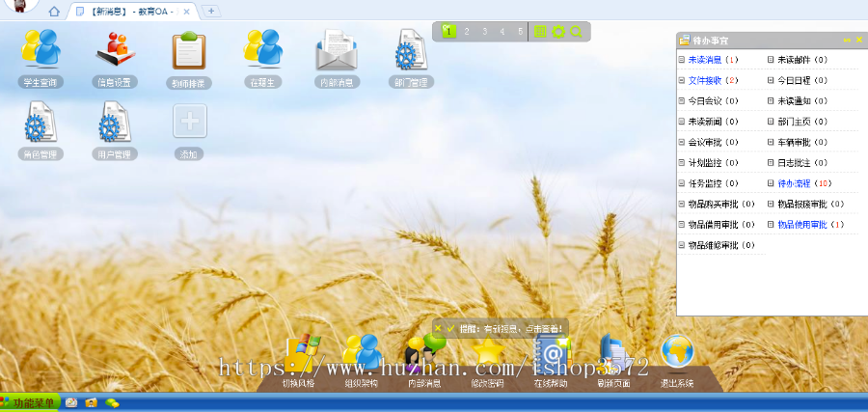Click the first small icon beside 功能菜单
The height and width of the screenshot is (412, 868).
(71, 402)
